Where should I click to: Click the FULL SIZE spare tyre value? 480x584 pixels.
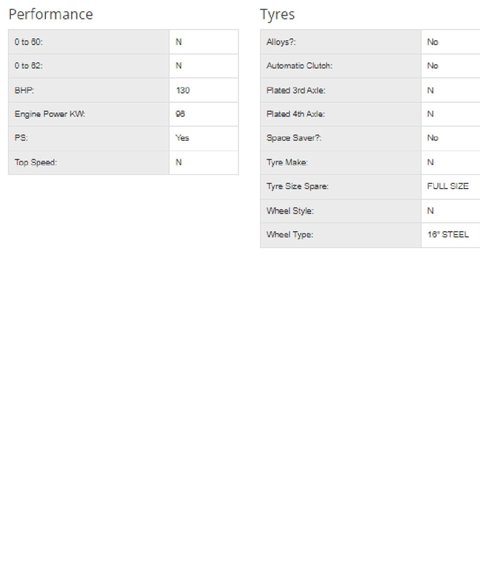[x=448, y=186]
